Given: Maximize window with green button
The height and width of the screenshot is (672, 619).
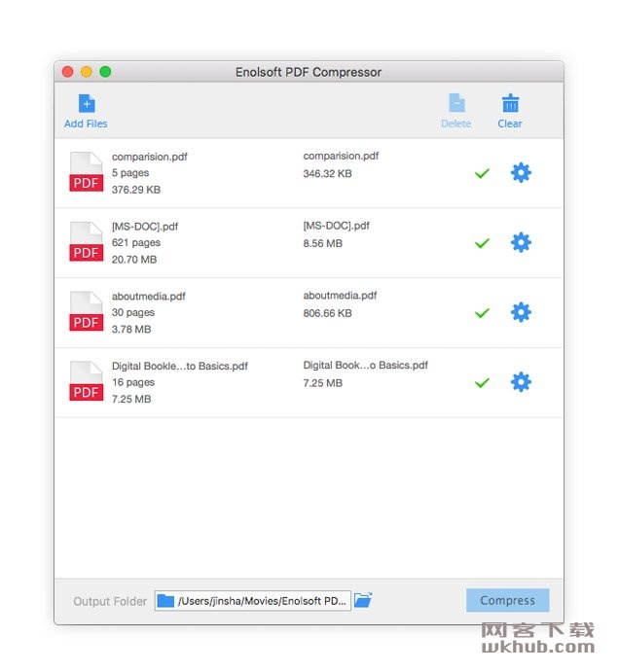Looking at the screenshot, I should point(105,72).
